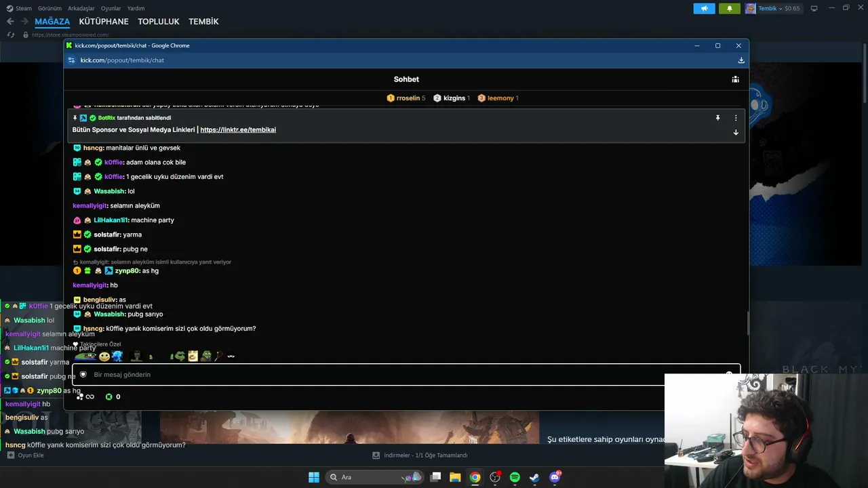Viewport: 868px width, 488px height.
Task: Click the verified badge beside solstafir 'pubg ne'
Action: tap(87, 249)
